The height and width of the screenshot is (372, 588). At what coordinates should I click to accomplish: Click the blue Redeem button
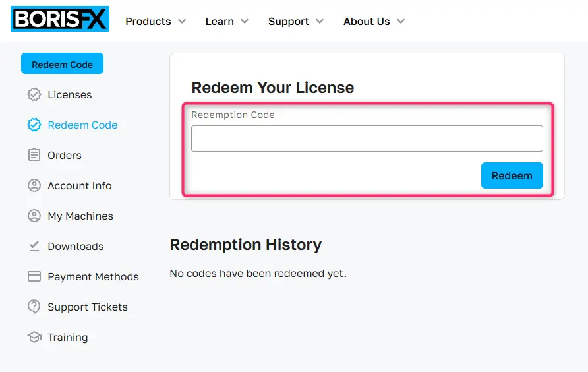click(512, 175)
